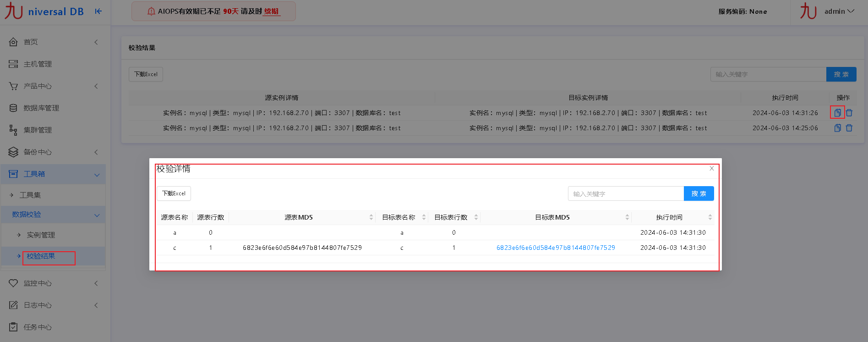
Task: Toggle sorting on 执行时间 column in dialog
Action: (x=710, y=217)
